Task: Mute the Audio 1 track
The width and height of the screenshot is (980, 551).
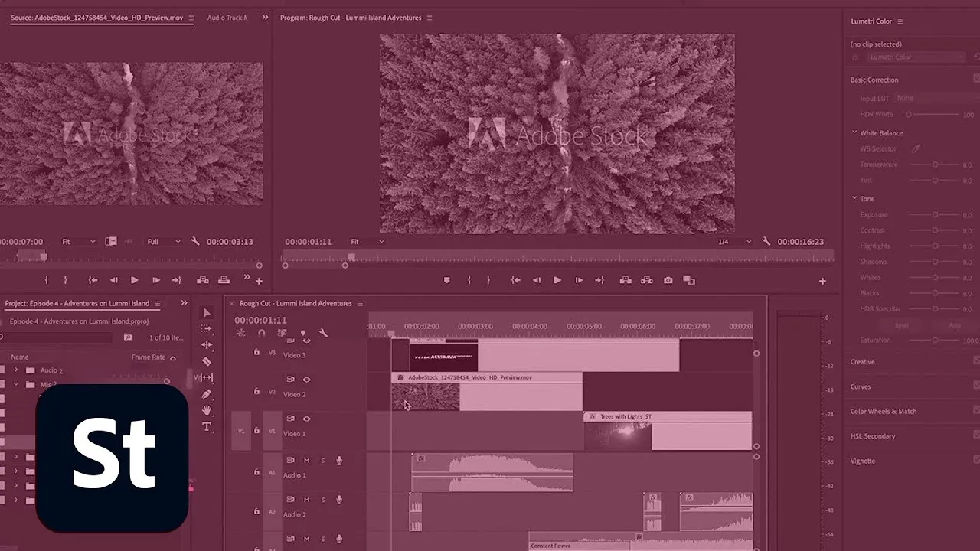Action: pos(307,460)
